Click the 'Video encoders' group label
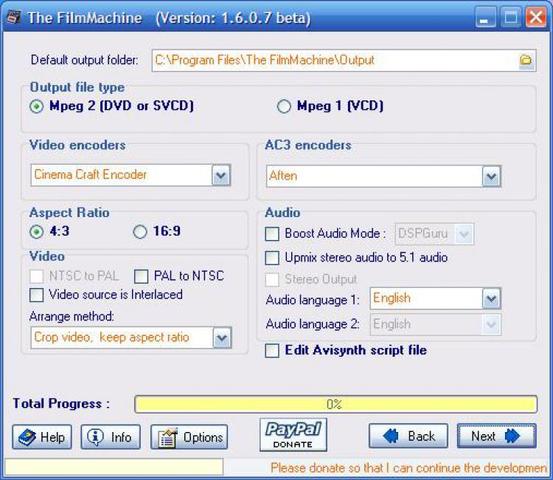553x480 pixels. pos(77,145)
